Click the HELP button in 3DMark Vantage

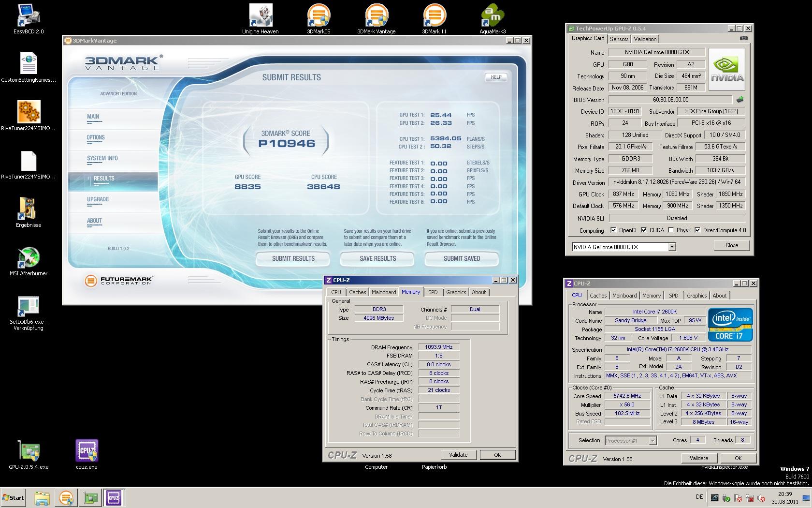pos(496,77)
